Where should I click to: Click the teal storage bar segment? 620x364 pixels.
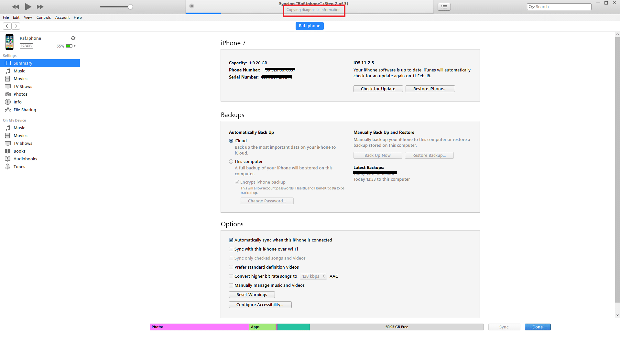click(x=293, y=327)
